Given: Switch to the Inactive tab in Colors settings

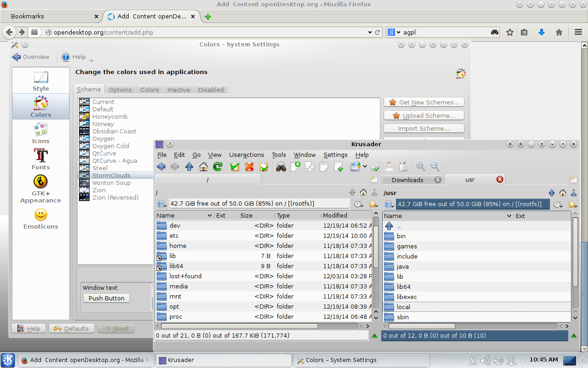Looking at the screenshot, I should (x=179, y=90).
